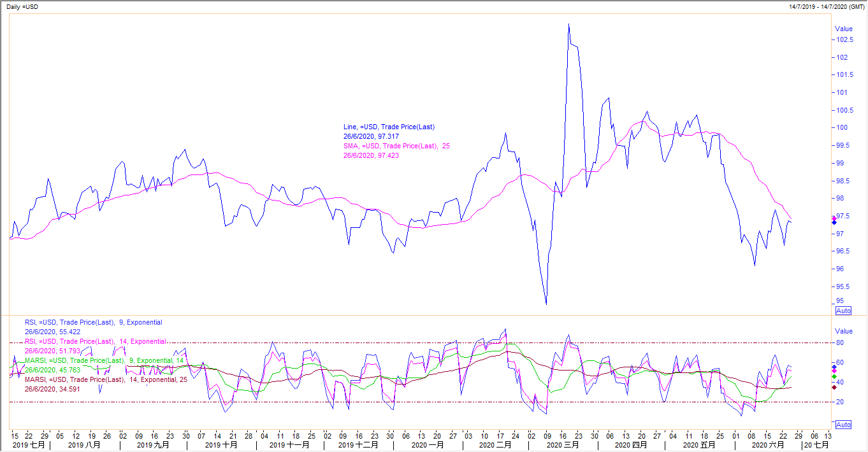This screenshot has width=868, height=452.
Task: Click the Auto scale button on the price chart
Action: point(843,311)
